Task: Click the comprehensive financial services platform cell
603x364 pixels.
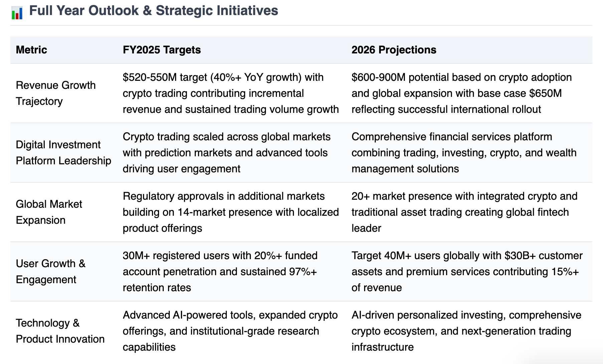Action: coord(464,153)
